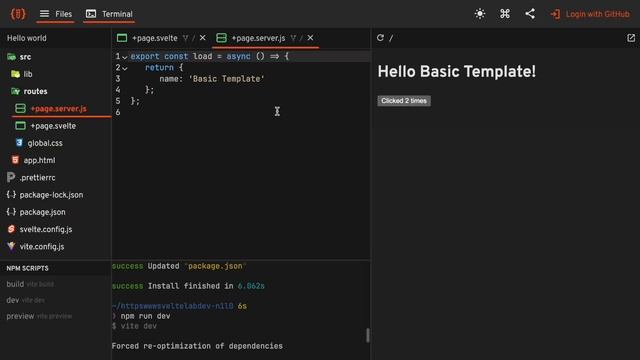The image size is (640, 360).
Task: Click the 'Basic Template' string in code
Action: point(227,79)
